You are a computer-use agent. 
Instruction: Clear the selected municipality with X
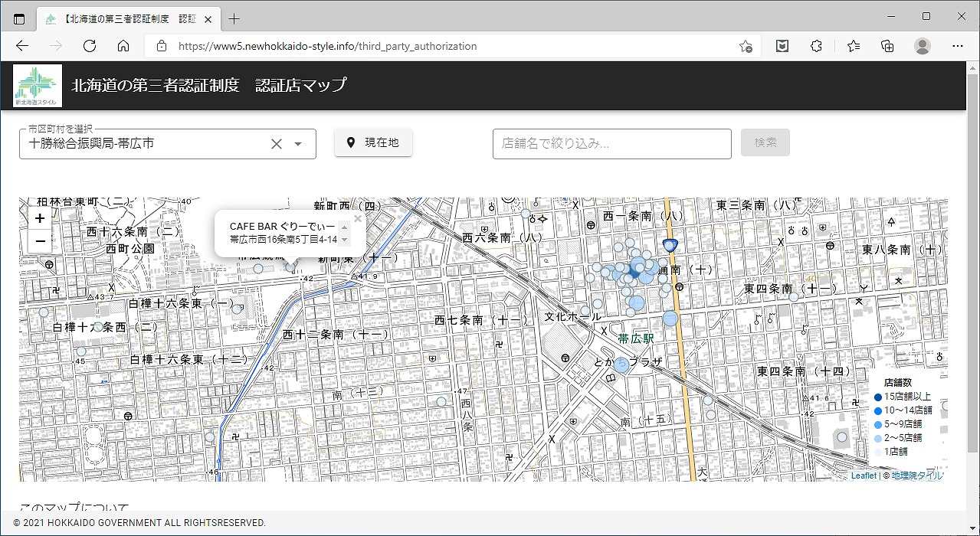pyautogui.click(x=277, y=144)
